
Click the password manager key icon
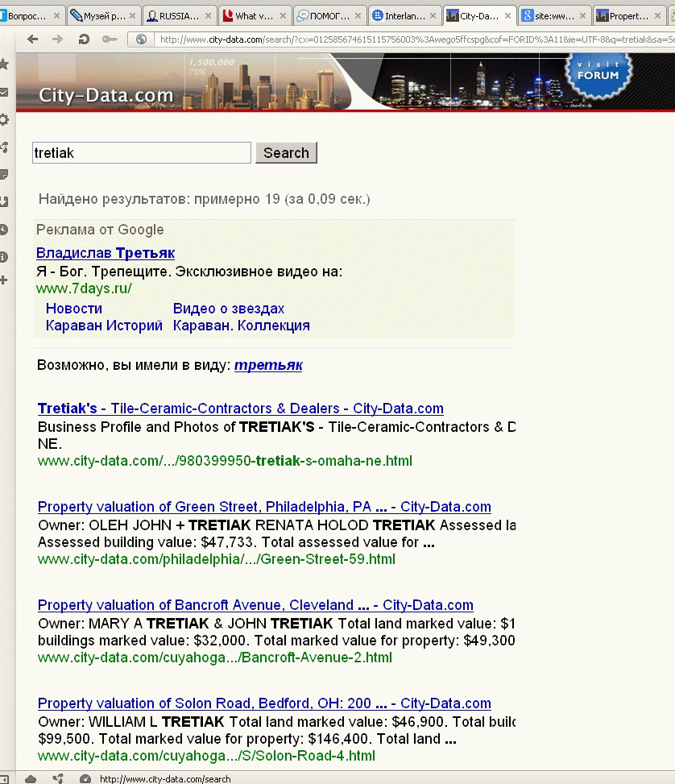point(109,39)
